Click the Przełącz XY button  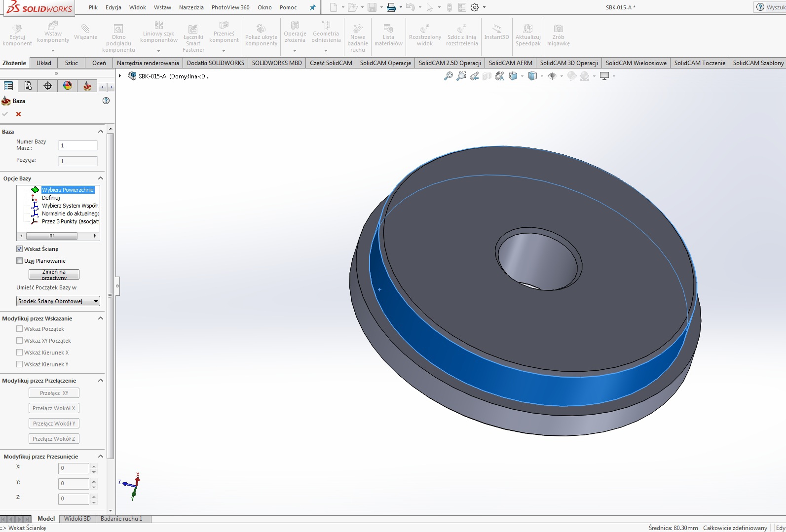coord(54,393)
